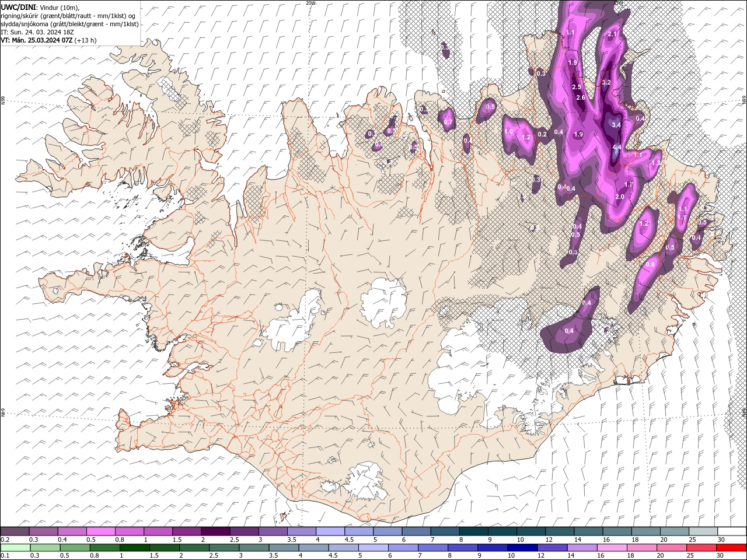Click the 1.3 precipitation value on the map
This screenshot has width=747, height=560.
coord(657,163)
